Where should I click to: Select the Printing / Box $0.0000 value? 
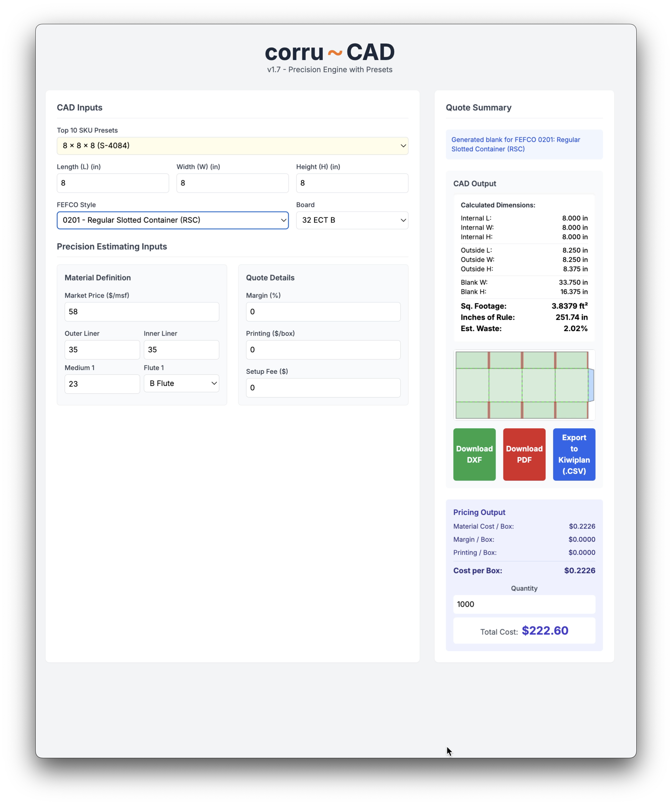pos(582,552)
